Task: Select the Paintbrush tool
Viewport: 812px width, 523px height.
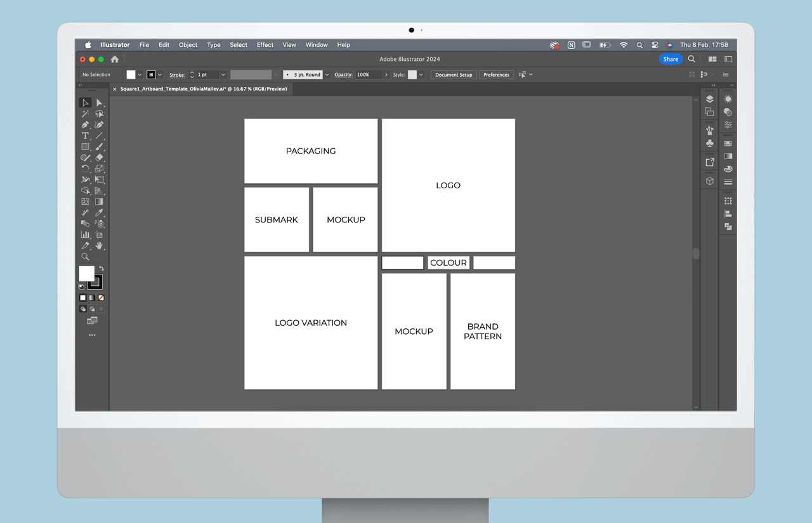Action: pos(99,146)
